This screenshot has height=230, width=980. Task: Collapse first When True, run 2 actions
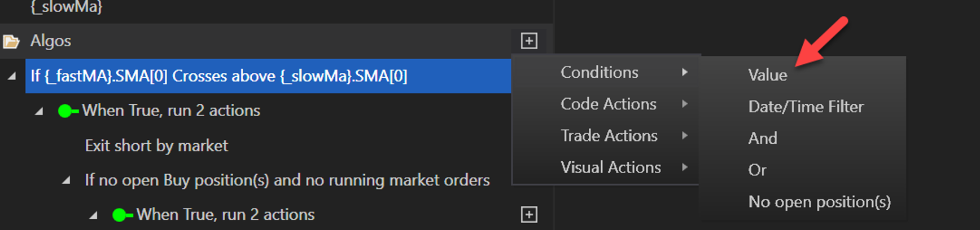(39, 111)
